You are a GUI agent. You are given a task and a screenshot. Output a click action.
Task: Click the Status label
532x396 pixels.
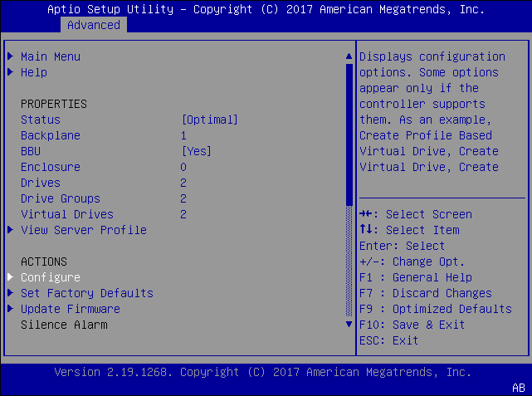point(41,120)
